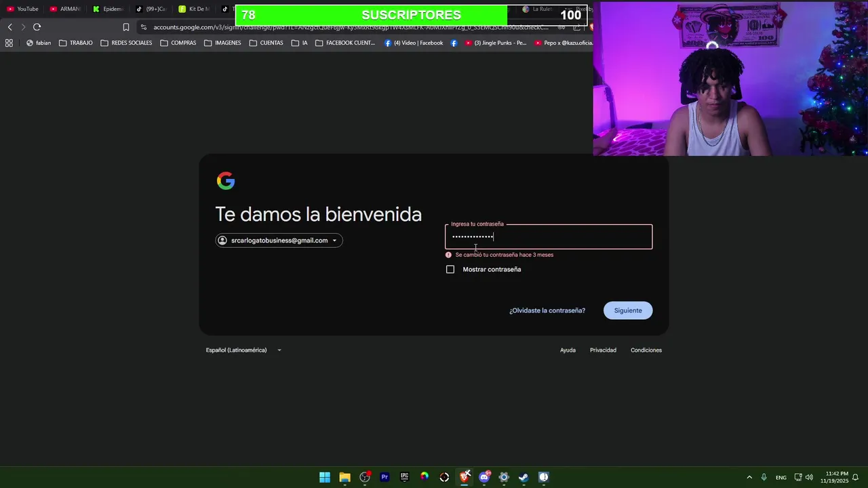
Task: Open Steam from the taskbar
Action: pos(524,477)
